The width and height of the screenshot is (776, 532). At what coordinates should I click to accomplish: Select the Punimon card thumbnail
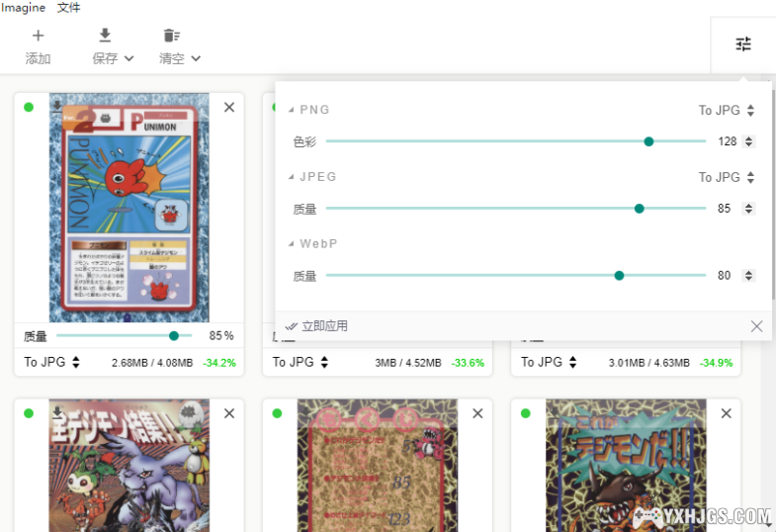129,208
